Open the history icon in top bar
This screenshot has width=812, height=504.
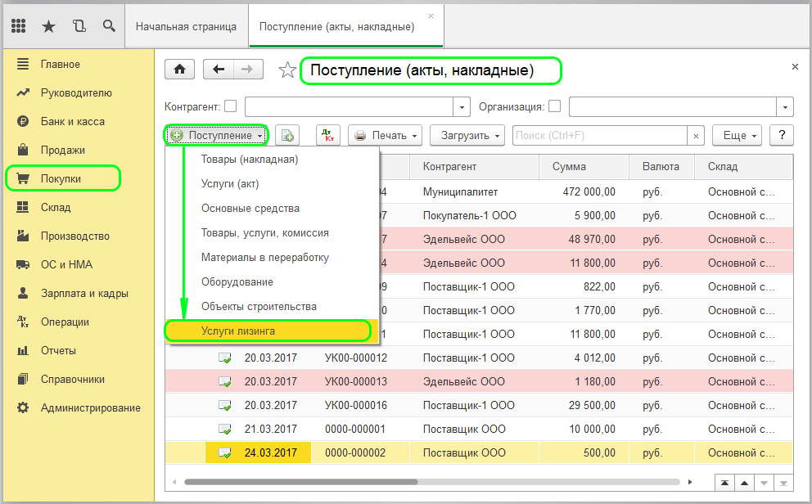click(x=79, y=26)
